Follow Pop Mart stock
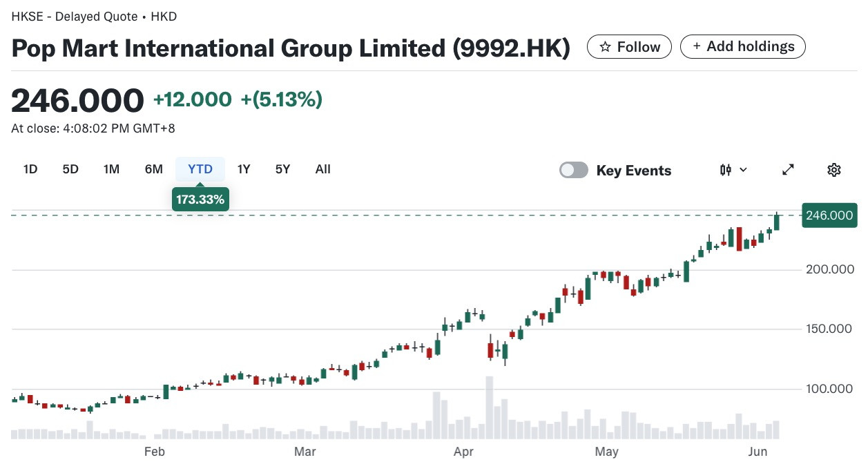 coord(629,47)
